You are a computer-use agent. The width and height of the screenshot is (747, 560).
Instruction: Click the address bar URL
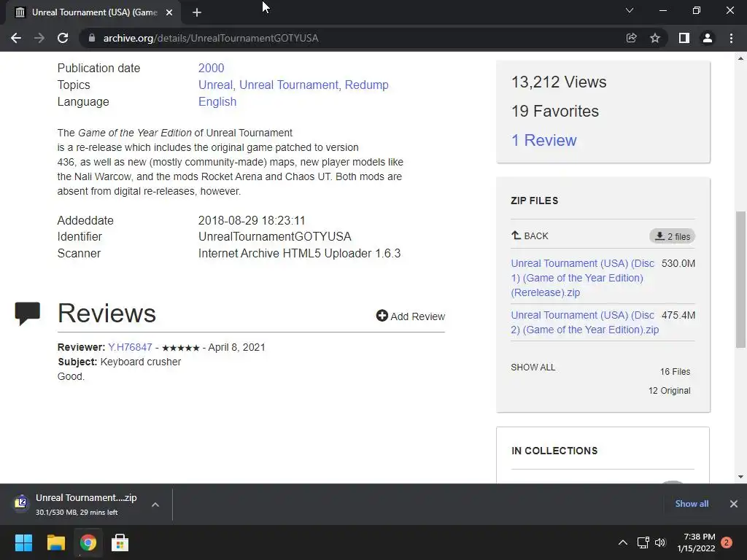(x=211, y=38)
